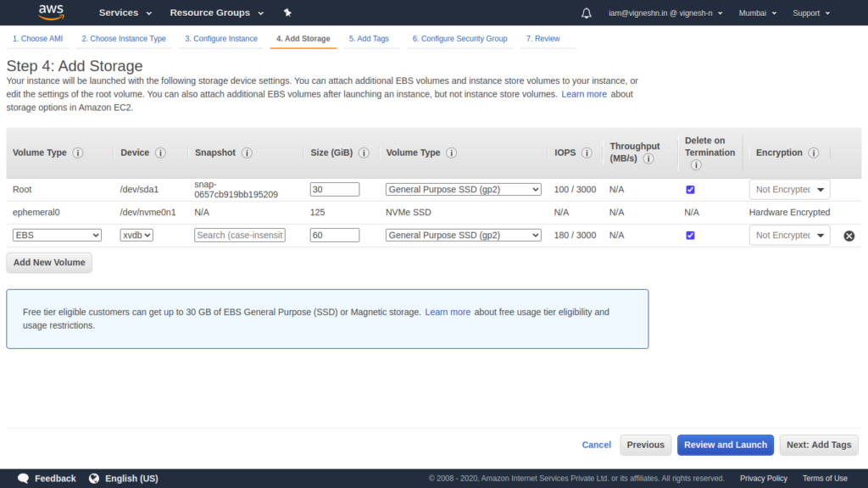
Task: Go to the AWS logo home
Action: point(51,12)
